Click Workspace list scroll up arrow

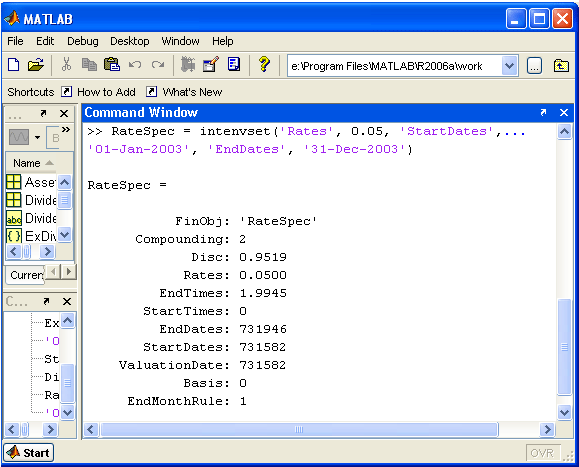[65, 182]
